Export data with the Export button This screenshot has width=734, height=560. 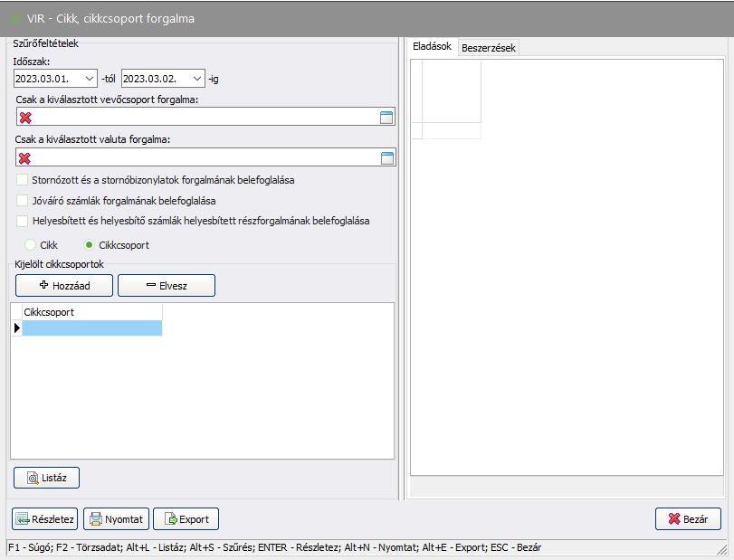click(186, 519)
